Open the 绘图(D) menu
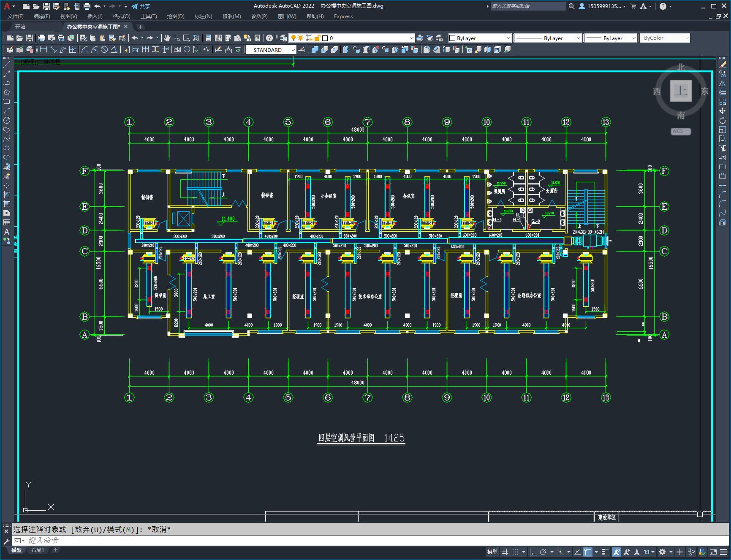The width and height of the screenshot is (731, 560). [176, 16]
